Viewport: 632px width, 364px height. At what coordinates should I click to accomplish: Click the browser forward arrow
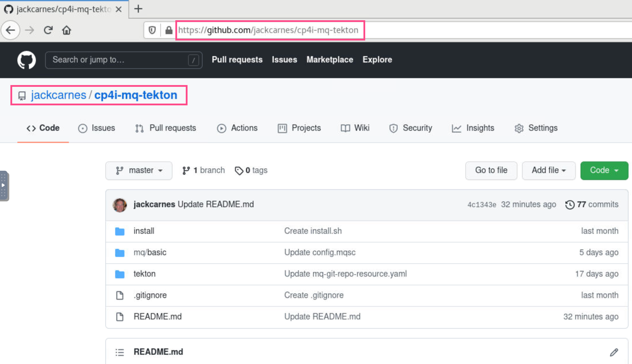coord(30,30)
